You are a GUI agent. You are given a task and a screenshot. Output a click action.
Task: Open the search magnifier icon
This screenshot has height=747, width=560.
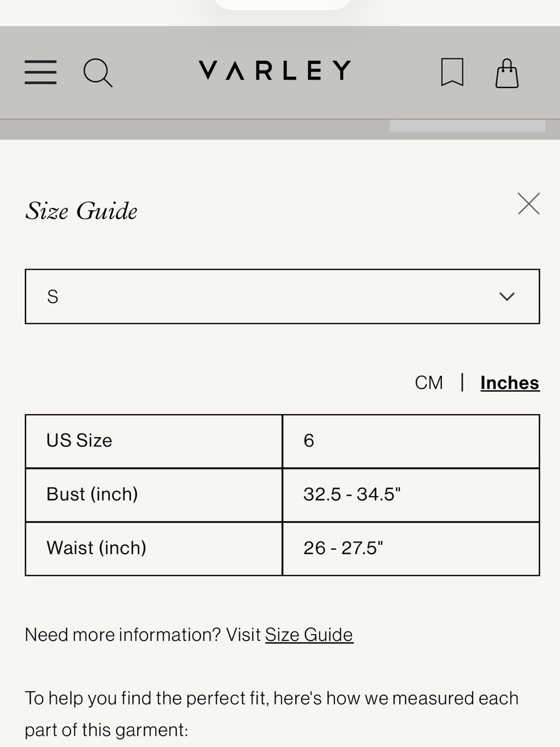(x=98, y=73)
